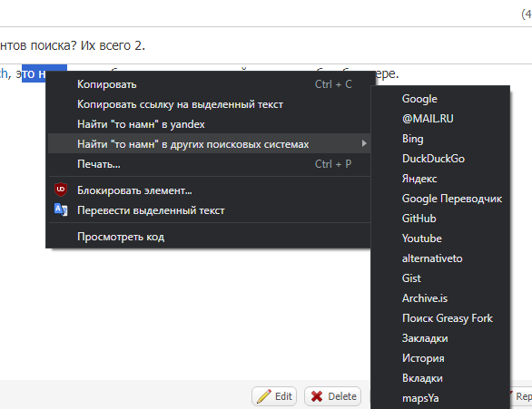Expand the submenu arrow for other search engines
This screenshot has width=532, height=409.
pyautogui.click(x=364, y=143)
